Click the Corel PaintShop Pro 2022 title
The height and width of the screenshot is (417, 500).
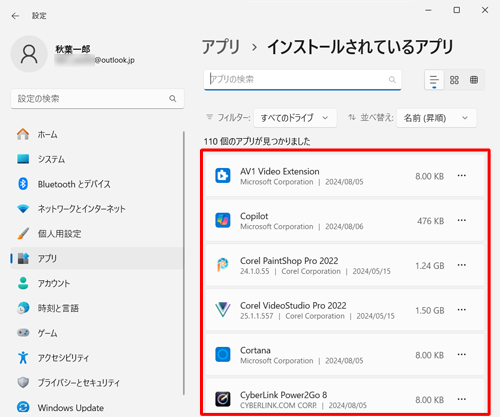[289, 261]
